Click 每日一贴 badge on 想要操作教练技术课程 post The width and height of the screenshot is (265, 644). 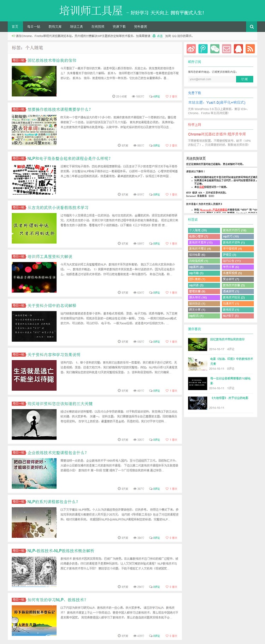click(x=19, y=110)
